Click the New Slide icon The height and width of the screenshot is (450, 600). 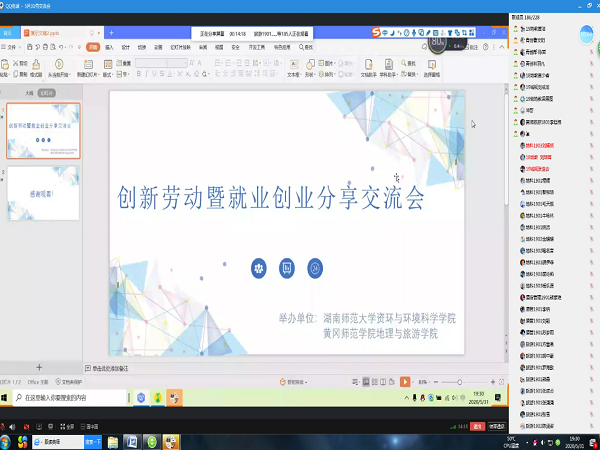(x=88, y=64)
